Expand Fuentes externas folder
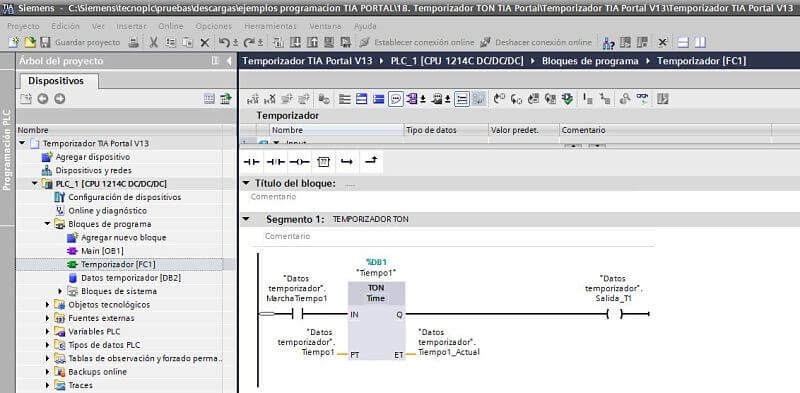The image size is (800, 393). 47,318
